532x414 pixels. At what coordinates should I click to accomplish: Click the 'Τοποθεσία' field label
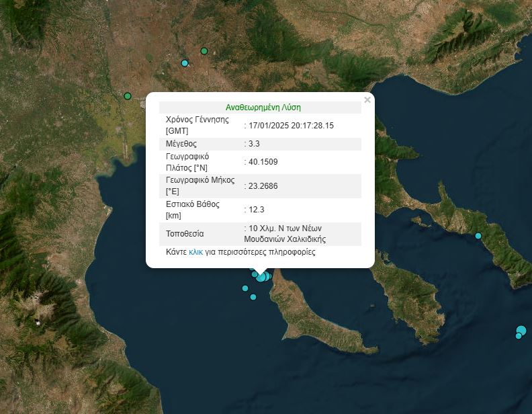pos(185,234)
